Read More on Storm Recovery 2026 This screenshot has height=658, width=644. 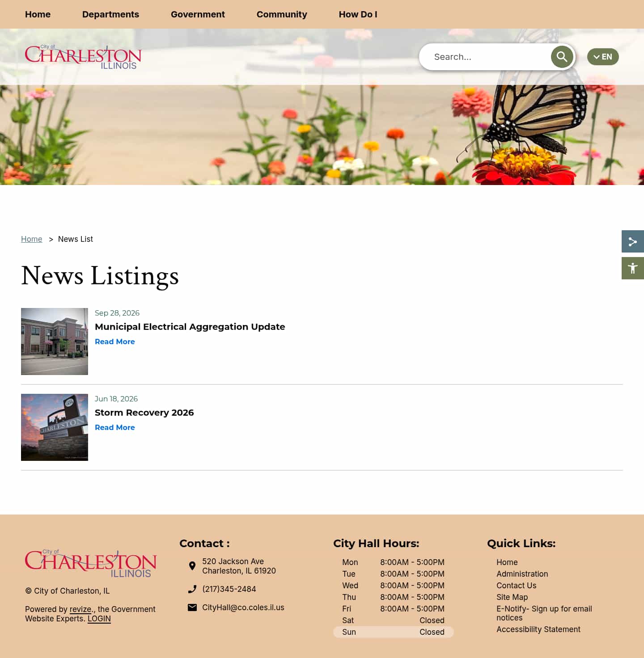click(115, 427)
